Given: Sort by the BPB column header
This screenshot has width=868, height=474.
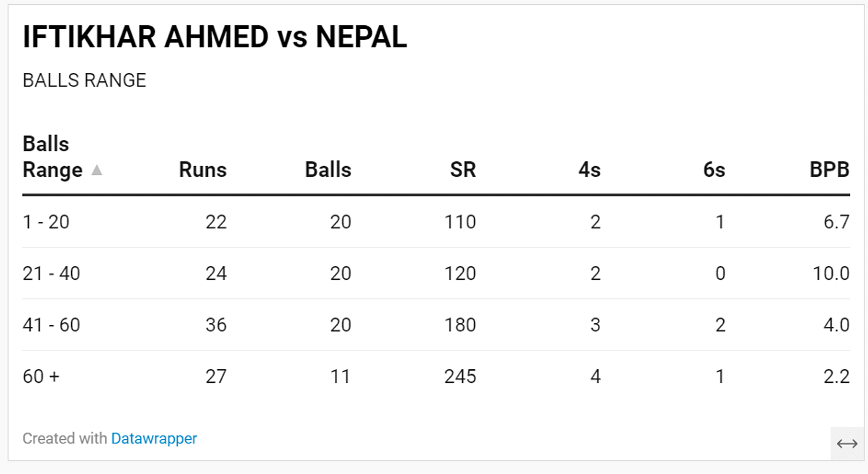Looking at the screenshot, I should click(829, 170).
